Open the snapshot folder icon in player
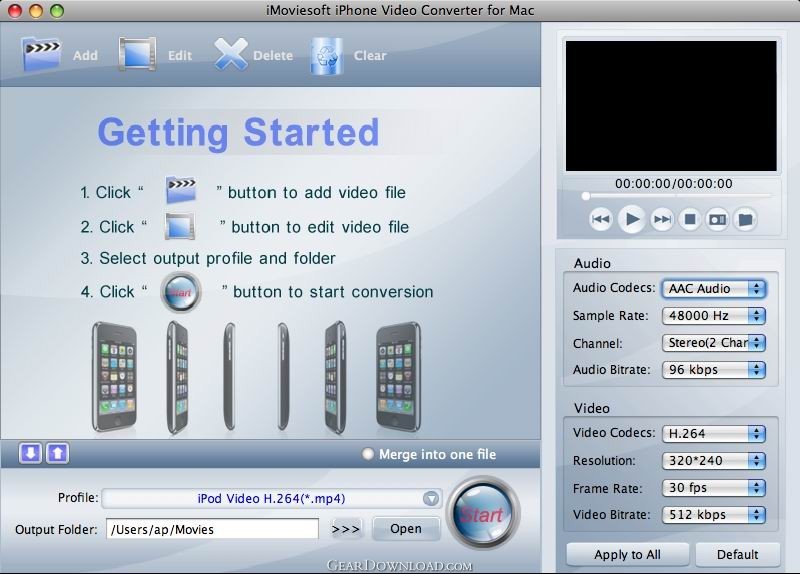 tap(745, 219)
